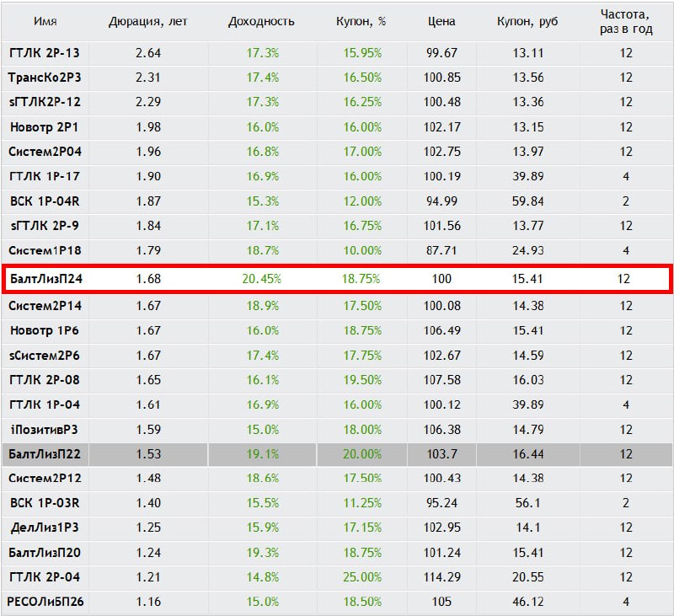This screenshot has width=674, height=616.
Task: Open the РЕСОЛиБП26 bond name
Action: pyautogui.click(x=45, y=602)
